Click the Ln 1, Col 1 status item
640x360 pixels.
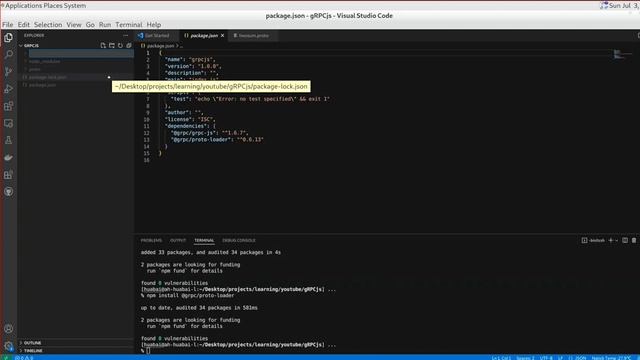pyautogui.click(x=501, y=358)
